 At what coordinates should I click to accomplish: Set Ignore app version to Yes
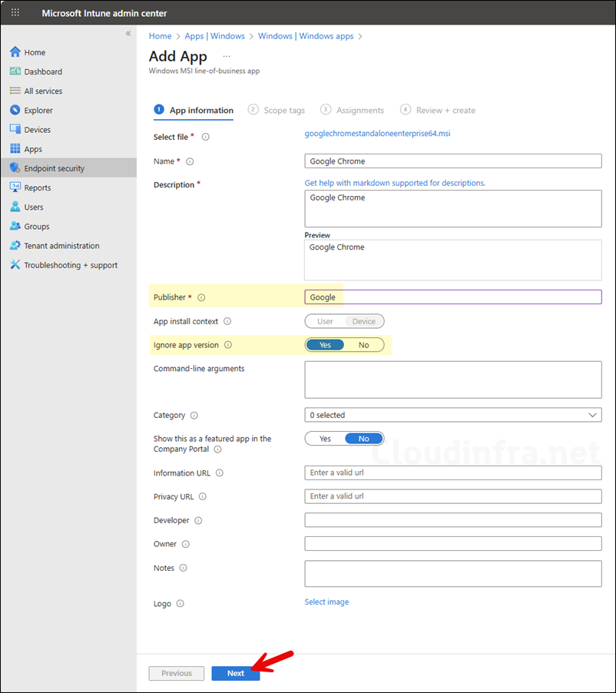pyautogui.click(x=325, y=345)
